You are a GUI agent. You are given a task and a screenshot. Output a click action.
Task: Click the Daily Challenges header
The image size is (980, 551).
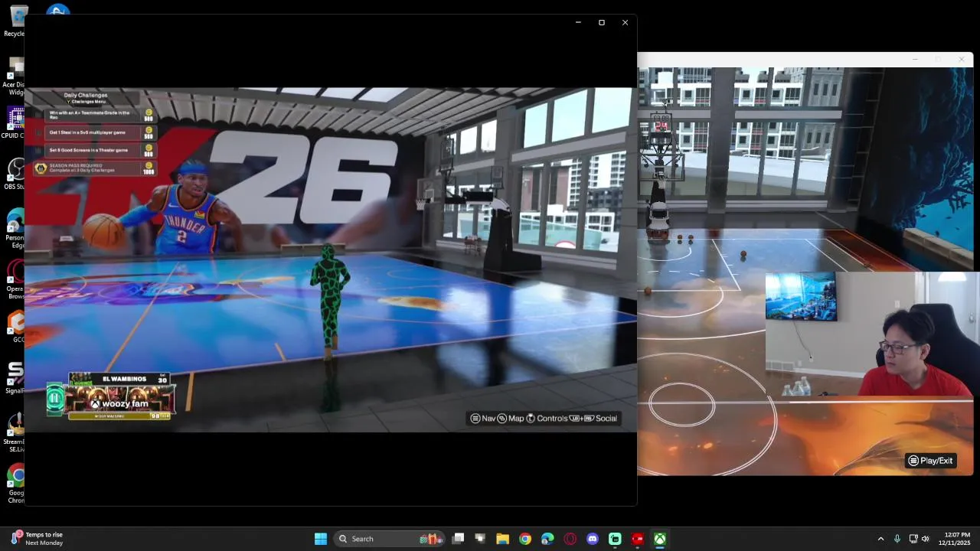tap(86, 95)
